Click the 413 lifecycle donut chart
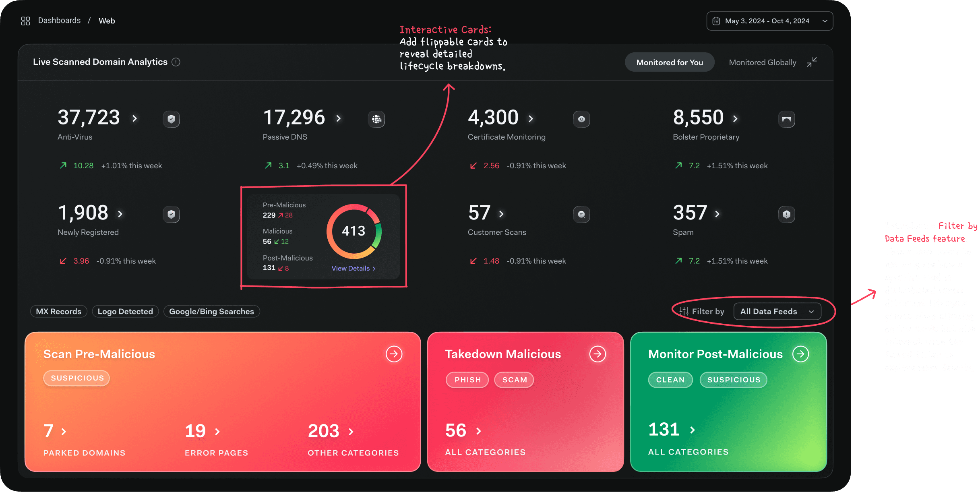This screenshot has height=492, width=980. [354, 231]
